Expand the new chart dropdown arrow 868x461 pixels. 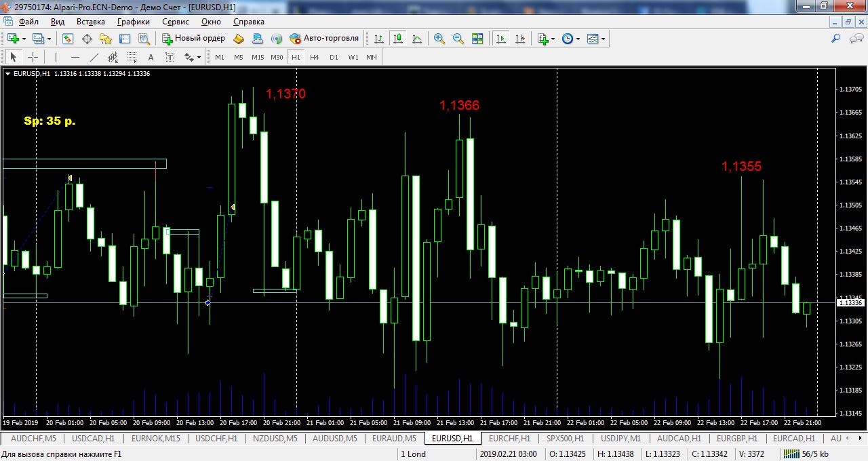tap(24, 39)
